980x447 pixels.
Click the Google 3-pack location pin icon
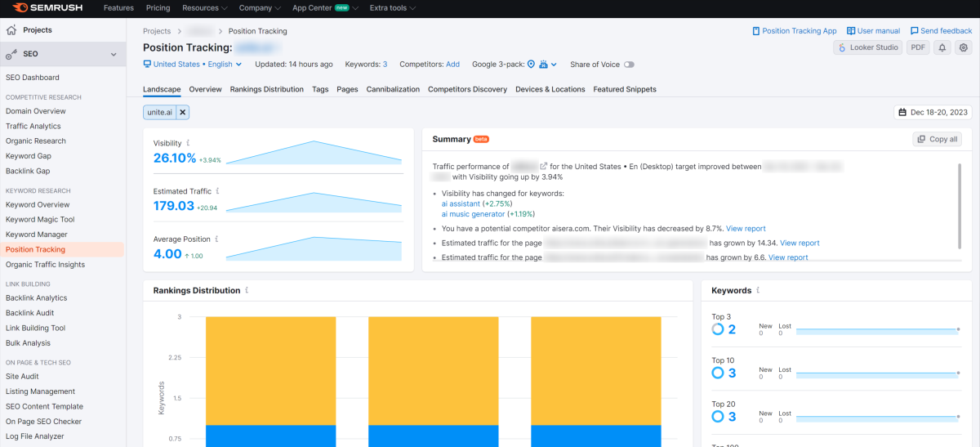pos(531,65)
